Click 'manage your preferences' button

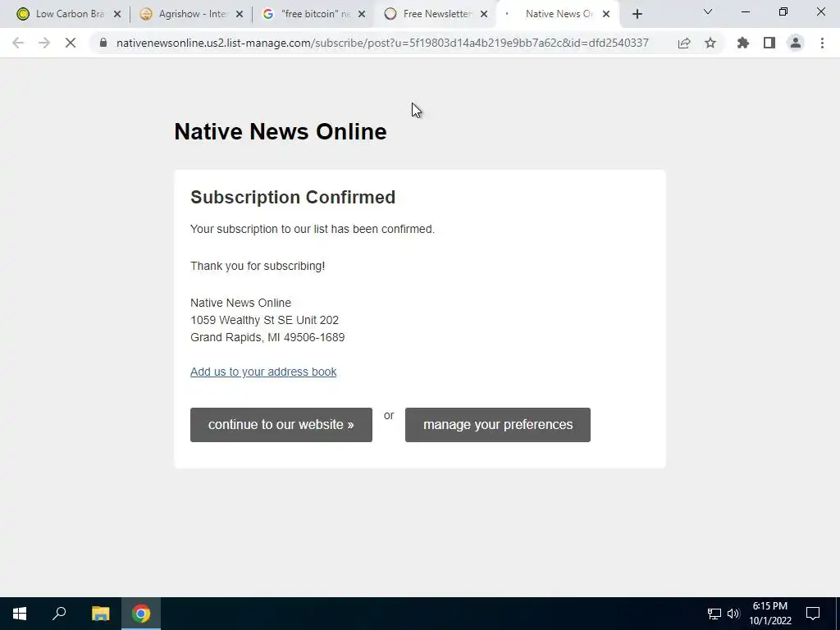[498, 425]
